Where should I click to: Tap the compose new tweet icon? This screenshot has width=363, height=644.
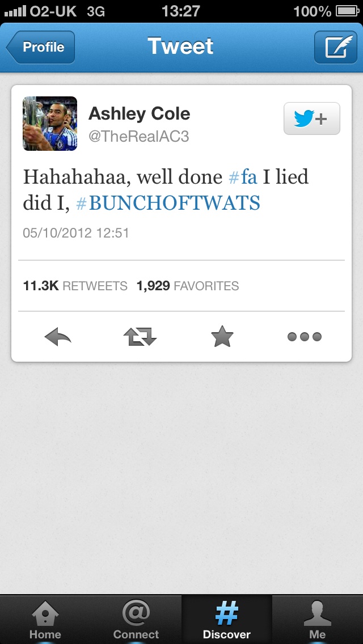(x=335, y=47)
